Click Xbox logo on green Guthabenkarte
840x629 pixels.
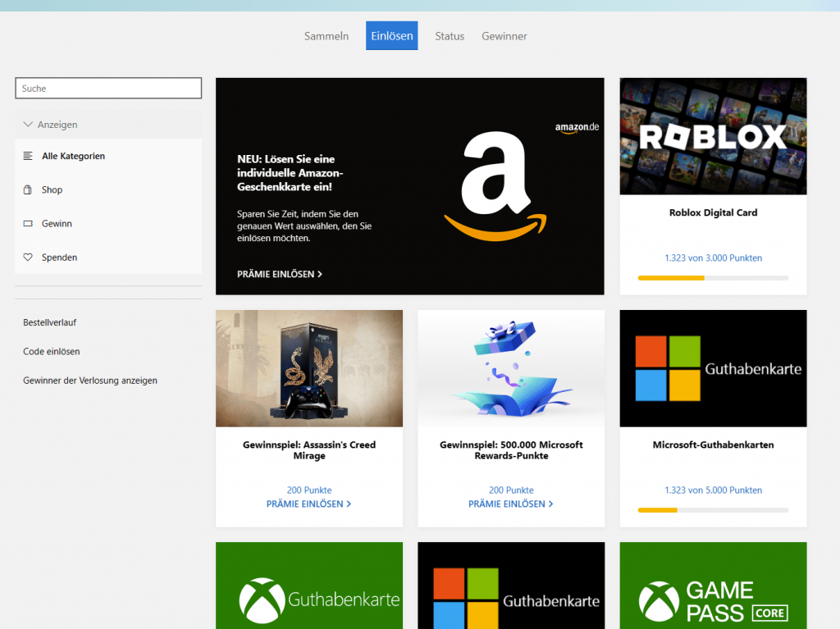(x=262, y=600)
